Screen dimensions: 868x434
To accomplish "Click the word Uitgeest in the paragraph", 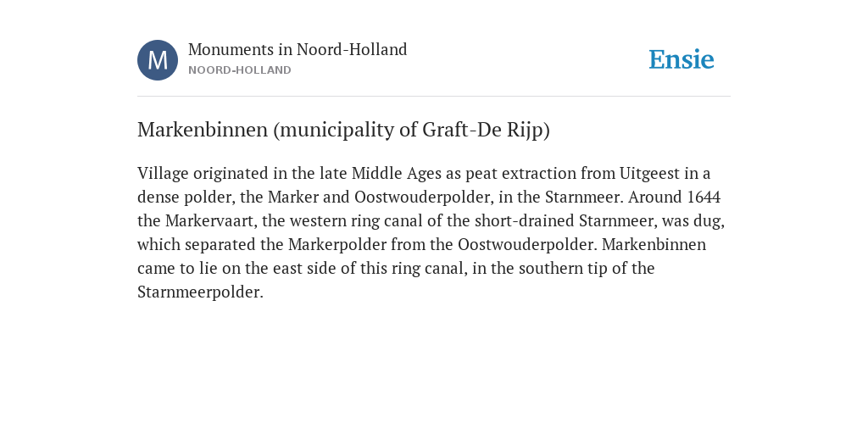I will (x=649, y=173).
